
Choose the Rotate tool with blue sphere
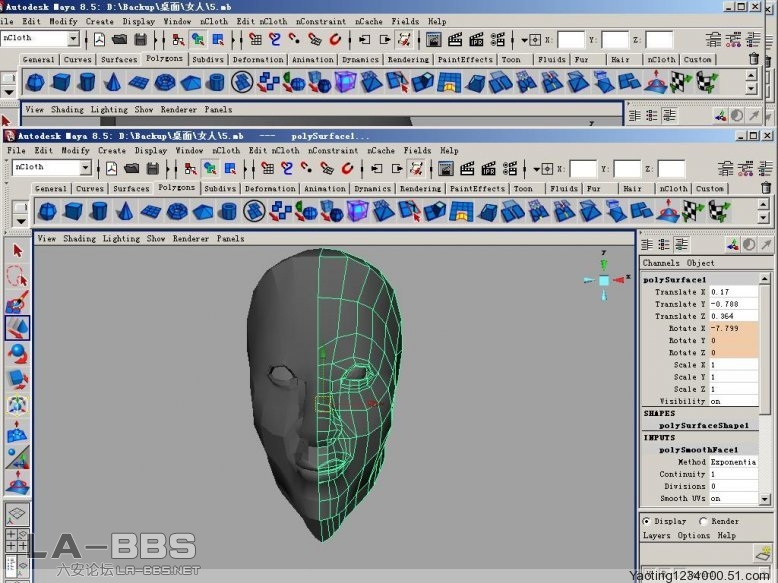(x=17, y=354)
